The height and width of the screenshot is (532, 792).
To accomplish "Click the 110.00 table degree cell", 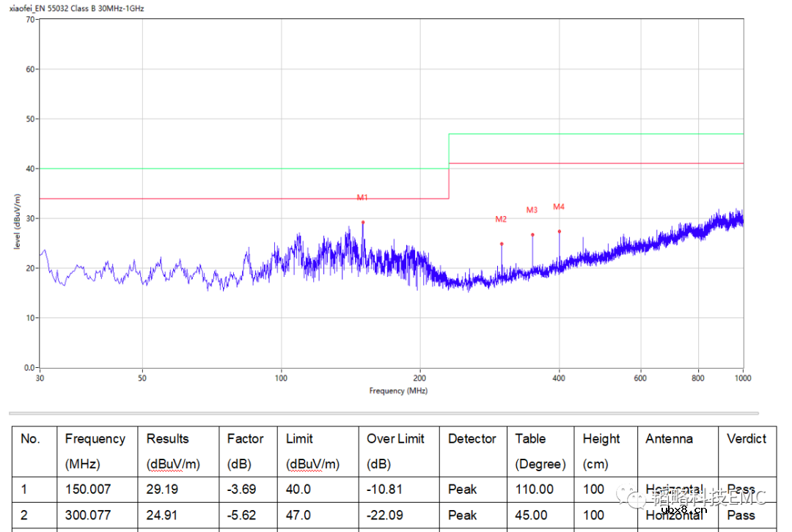I will tap(534, 489).
